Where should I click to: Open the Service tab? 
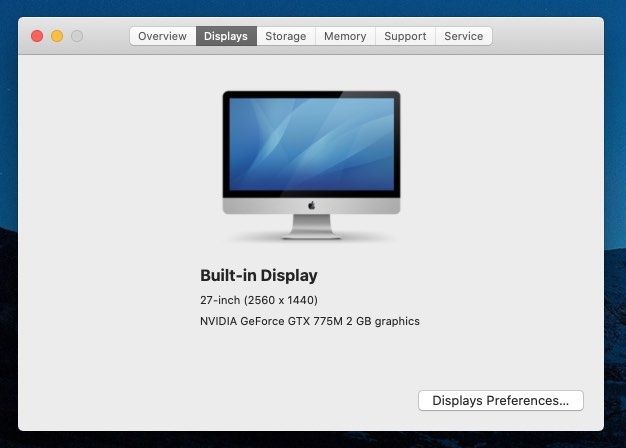(x=464, y=36)
